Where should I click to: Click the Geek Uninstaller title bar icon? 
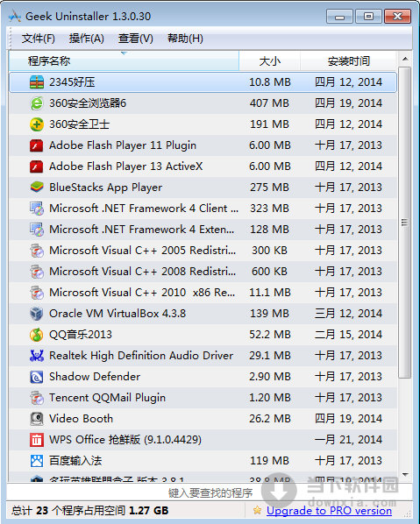[15, 16]
